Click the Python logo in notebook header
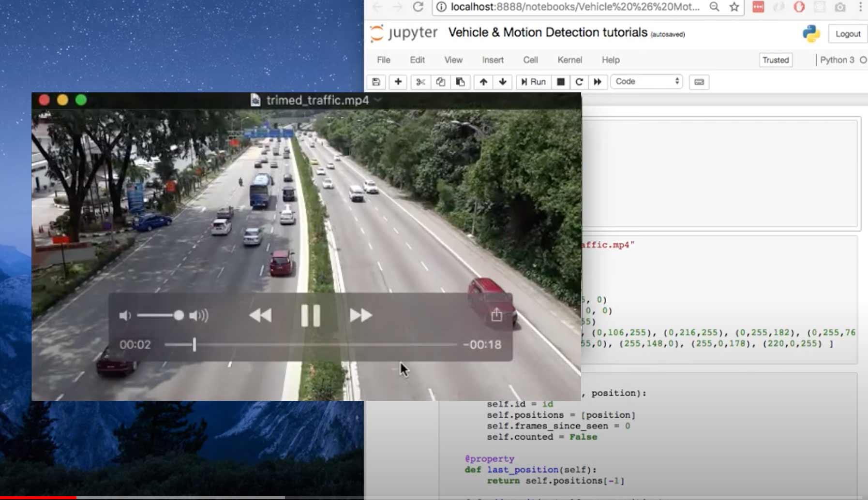Image resolution: width=868 pixels, height=500 pixels. pos(811,34)
